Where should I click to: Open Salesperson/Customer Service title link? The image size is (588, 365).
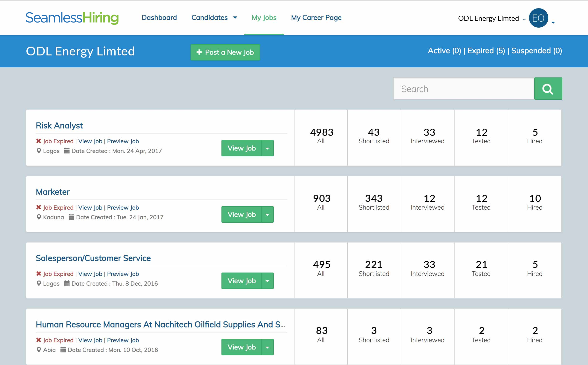93,258
